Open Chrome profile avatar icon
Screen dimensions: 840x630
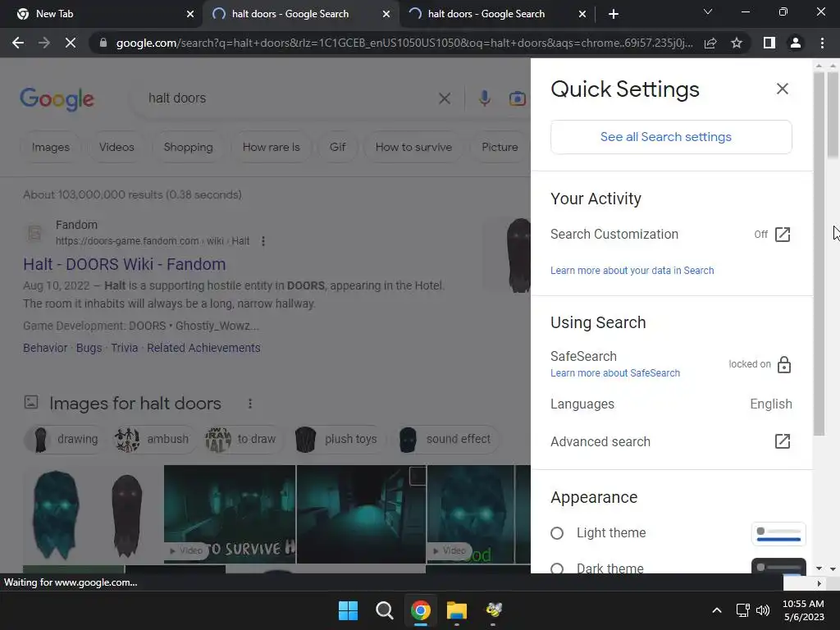click(796, 43)
